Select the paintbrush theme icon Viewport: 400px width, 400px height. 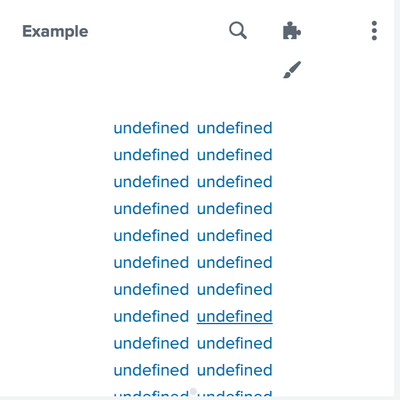coord(292,70)
